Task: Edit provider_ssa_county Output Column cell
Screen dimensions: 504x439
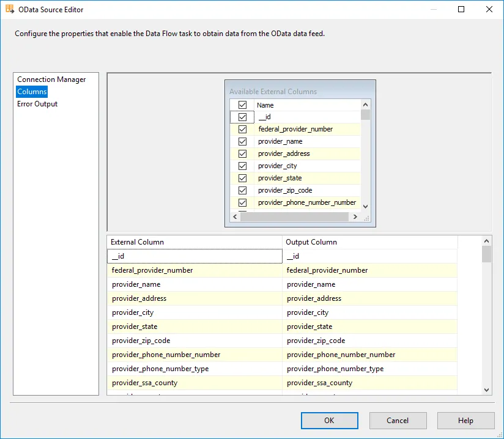Action: tap(369, 383)
